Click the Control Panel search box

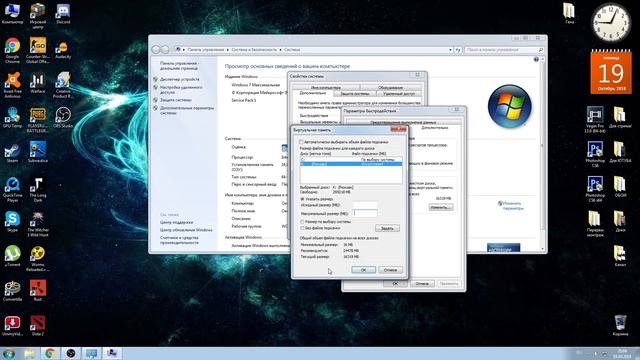[x=504, y=49]
